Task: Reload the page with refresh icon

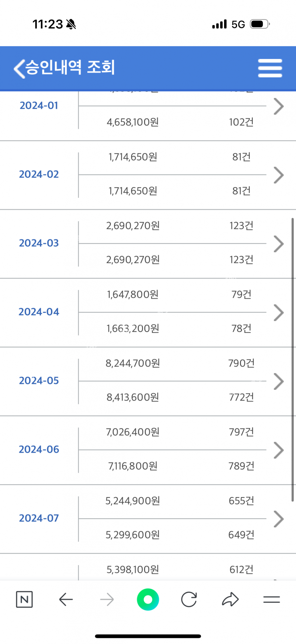Action: [x=189, y=599]
